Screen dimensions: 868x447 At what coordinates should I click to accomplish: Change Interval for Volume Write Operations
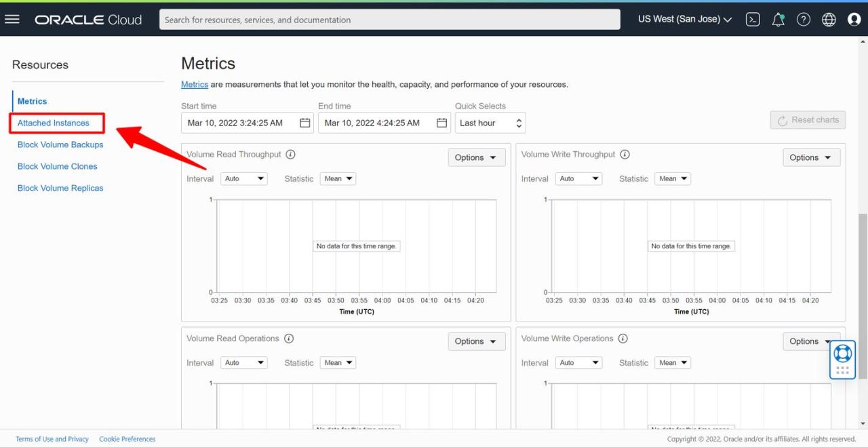tap(579, 363)
